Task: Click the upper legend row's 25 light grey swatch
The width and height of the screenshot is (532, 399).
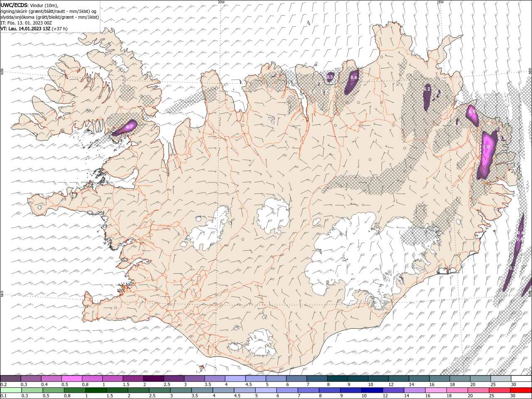Action: [x=501, y=379]
